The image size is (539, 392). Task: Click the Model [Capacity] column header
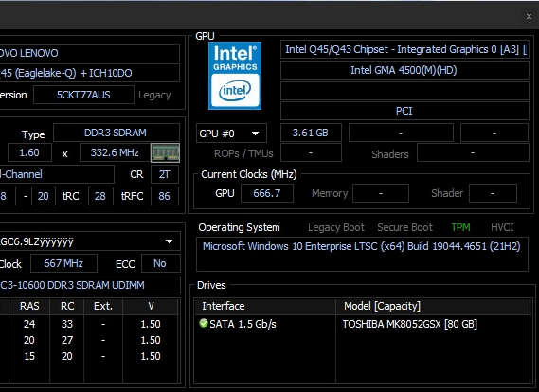[x=434, y=306]
